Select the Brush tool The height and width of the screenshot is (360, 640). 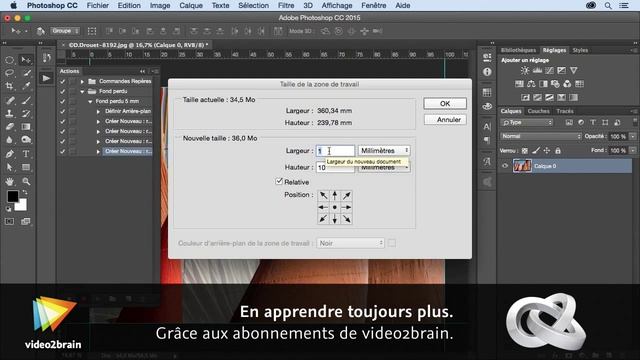point(26,100)
